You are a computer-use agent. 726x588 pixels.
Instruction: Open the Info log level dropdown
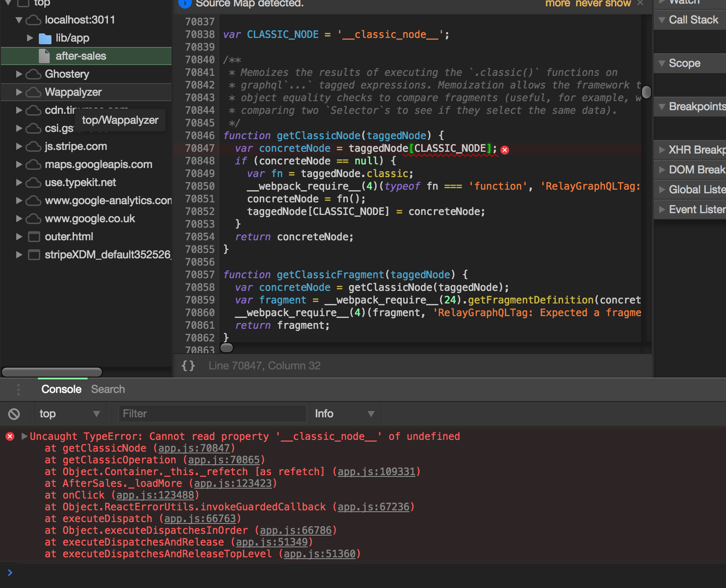345,414
